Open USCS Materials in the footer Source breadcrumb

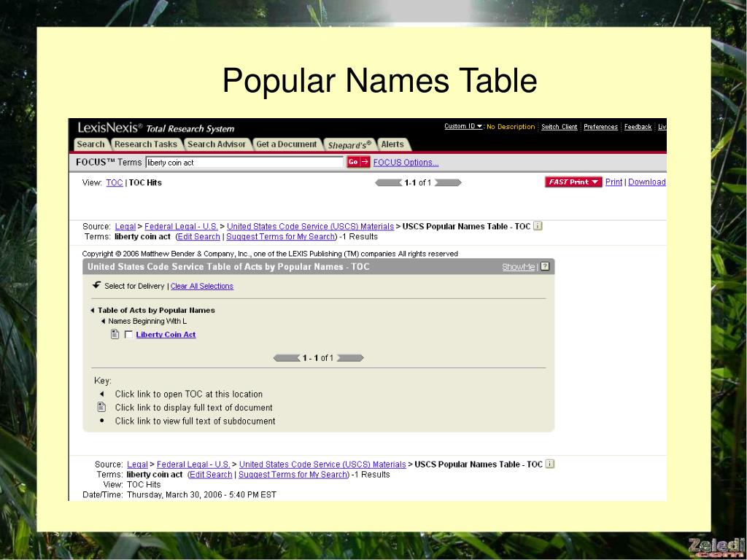(322, 464)
